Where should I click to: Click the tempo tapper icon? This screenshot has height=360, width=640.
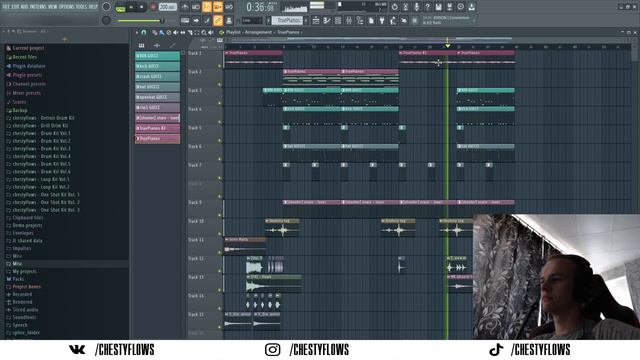(x=393, y=20)
